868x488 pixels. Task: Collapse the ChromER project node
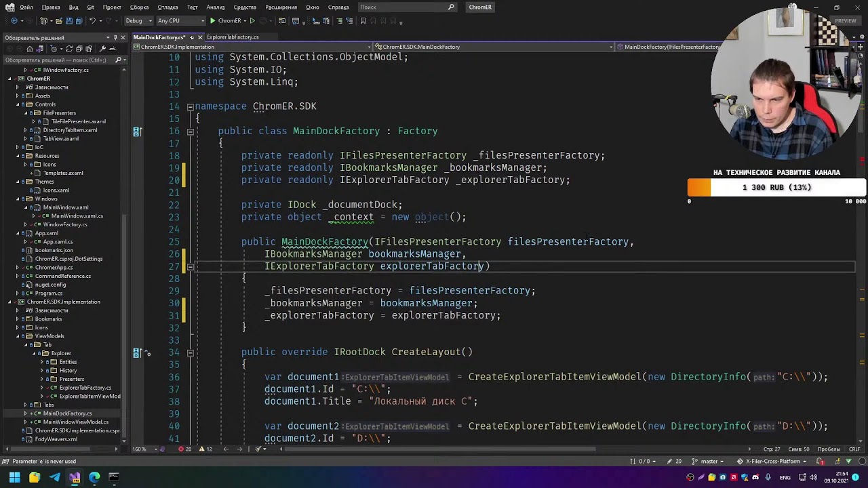pyautogui.click(x=11, y=79)
